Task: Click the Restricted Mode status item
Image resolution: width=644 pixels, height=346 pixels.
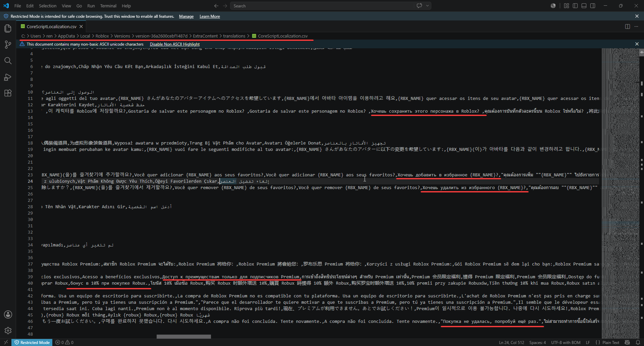Action: click(x=32, y=342)
